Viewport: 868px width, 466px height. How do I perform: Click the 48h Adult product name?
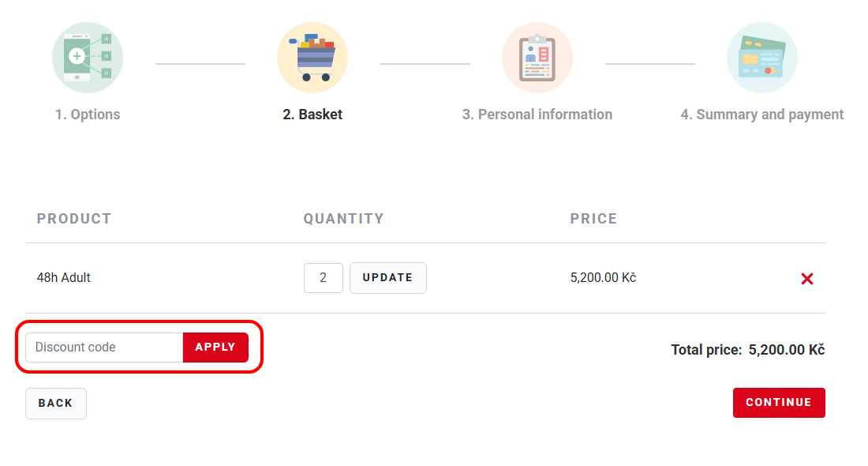pyautogui.click(x=63, y=277)
